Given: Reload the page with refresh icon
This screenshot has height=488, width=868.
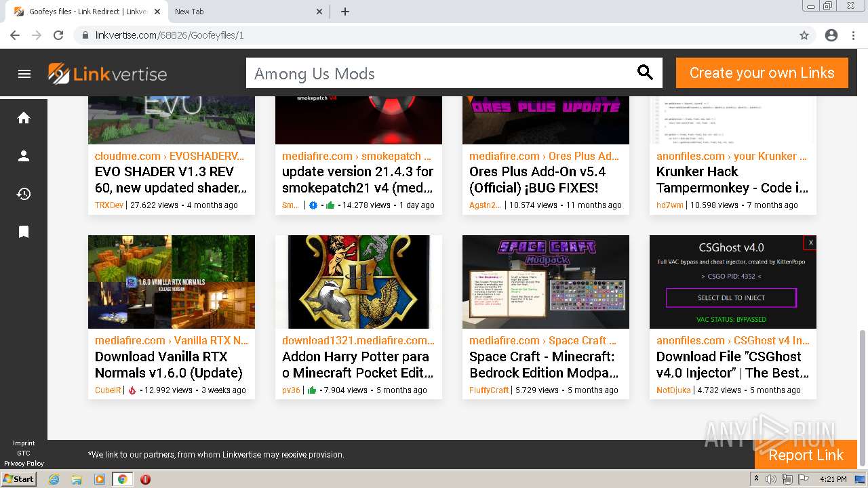Looking at the screenshot, I should coord(58,35).
